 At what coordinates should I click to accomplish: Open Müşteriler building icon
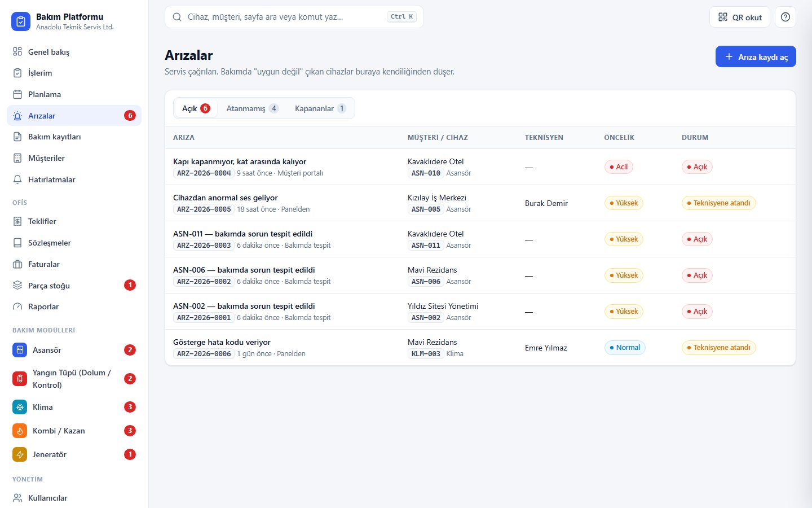pos(17,158)
